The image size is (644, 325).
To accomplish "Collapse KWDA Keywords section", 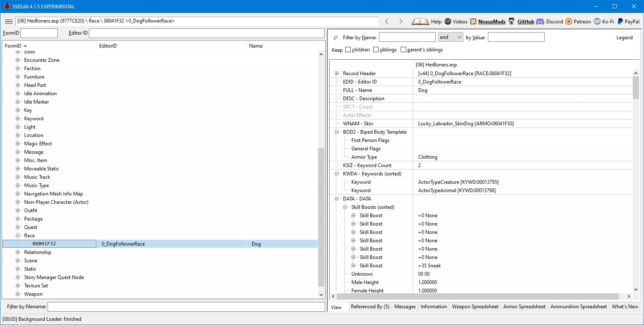I will point(337,174).
